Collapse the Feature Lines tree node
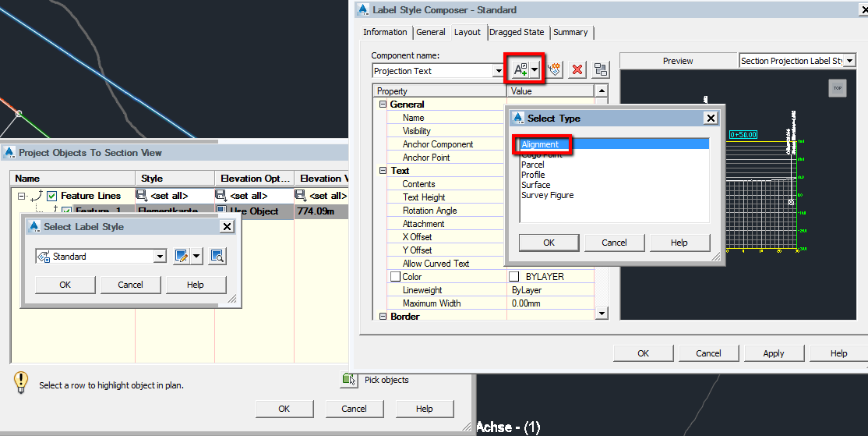The height and width of the screenshot is (436, 868). tap(21, 196)
